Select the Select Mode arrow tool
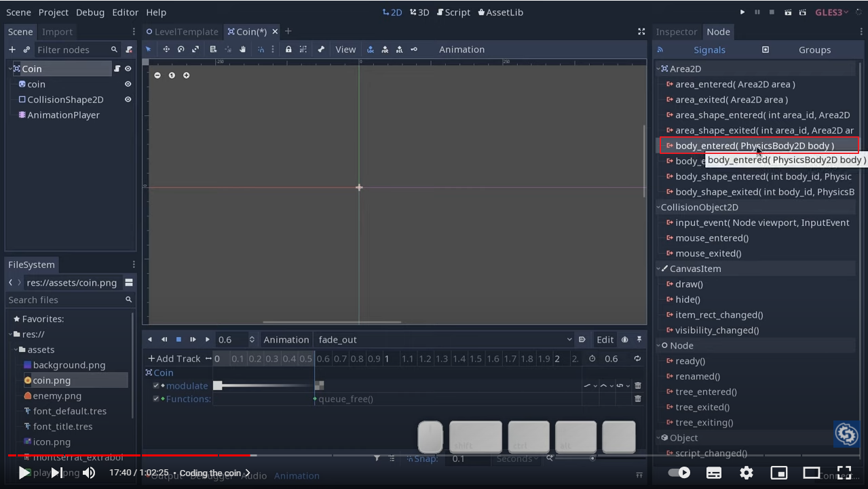The height and width of the screenshot is (489, 868). click(x=149, y=50)
